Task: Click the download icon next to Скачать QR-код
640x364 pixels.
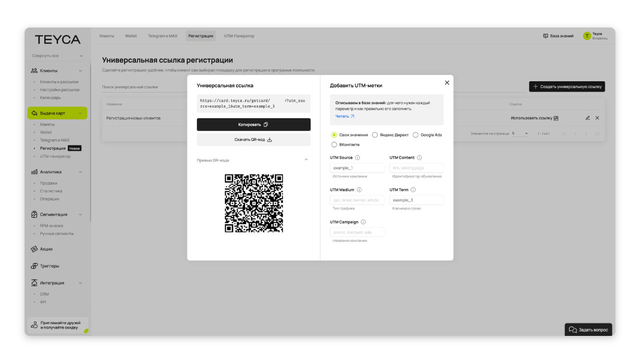Action: point(269,139)
